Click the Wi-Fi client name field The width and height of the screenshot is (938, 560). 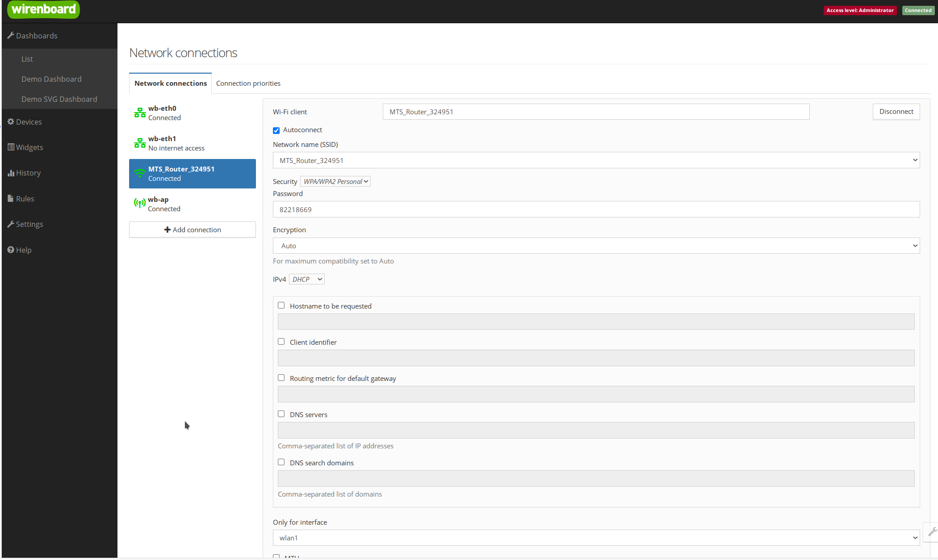click(x=596, y=112)
